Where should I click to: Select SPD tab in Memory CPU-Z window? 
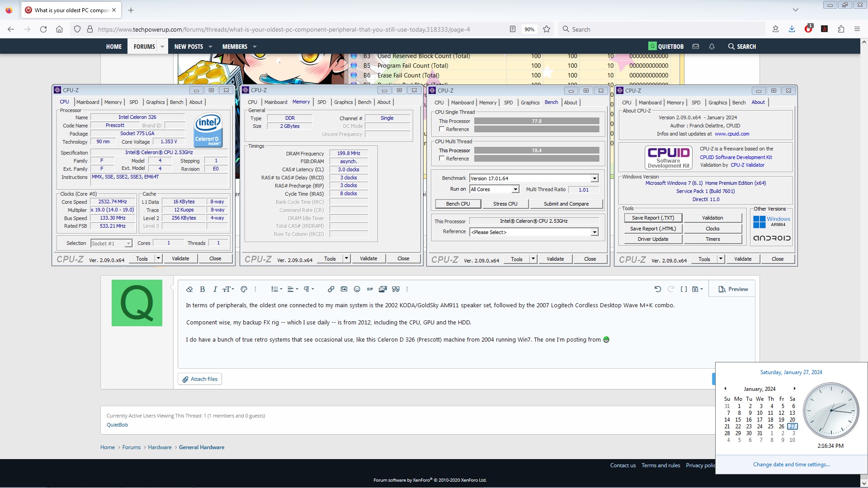pos(322,102)
